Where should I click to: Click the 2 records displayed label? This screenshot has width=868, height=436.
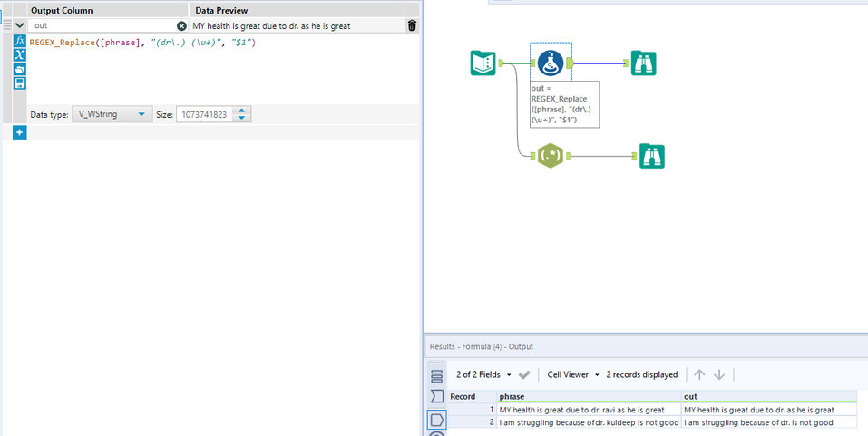(642, 374)
